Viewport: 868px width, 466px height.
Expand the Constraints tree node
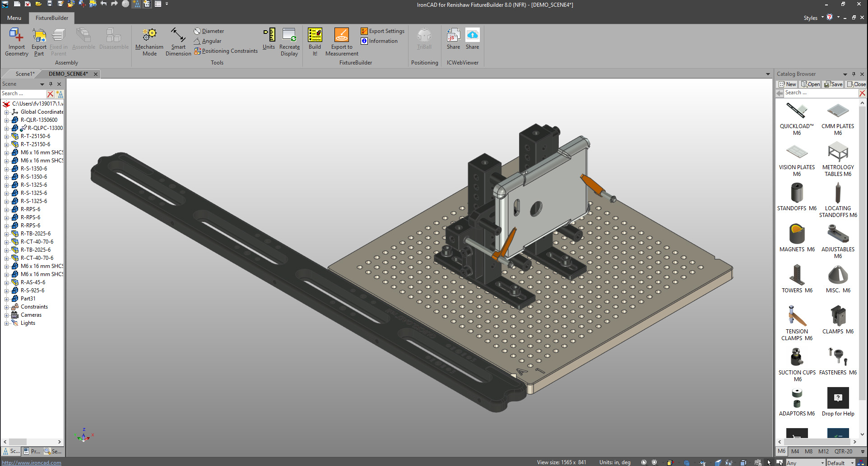[x=7, y=307]
